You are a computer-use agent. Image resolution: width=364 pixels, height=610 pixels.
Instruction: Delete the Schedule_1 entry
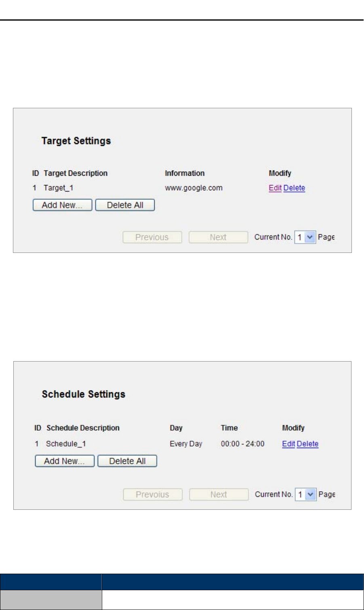tap(307, 444)
